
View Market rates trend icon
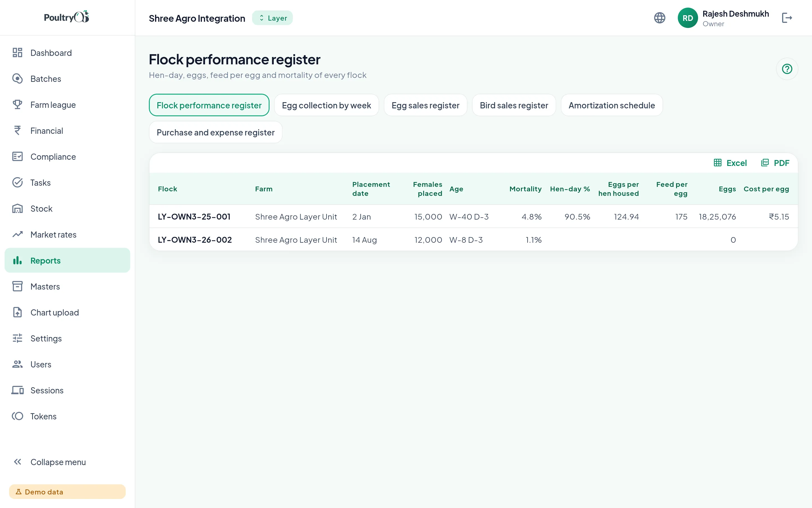17,234
